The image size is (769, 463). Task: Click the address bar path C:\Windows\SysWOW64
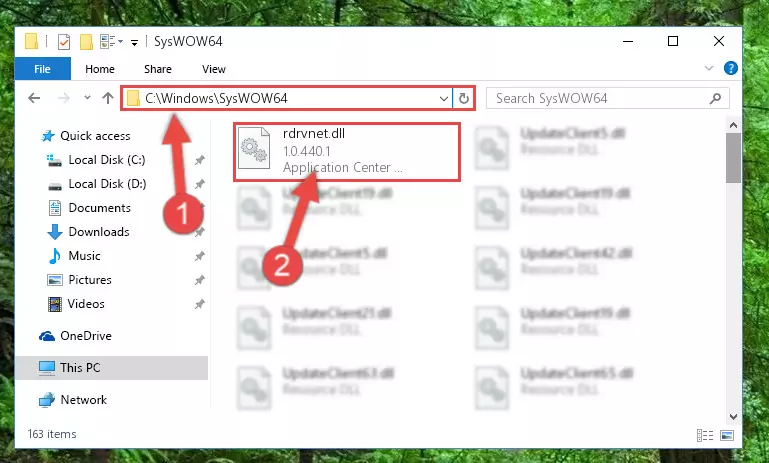[216, 99]
